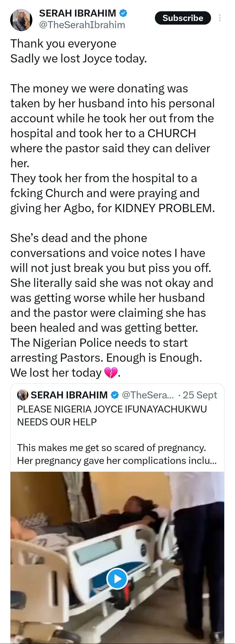The height and width of the screenshot is (644, 235).
Task: Click the broken heart emoji
Action: click(x=111, y=373)
